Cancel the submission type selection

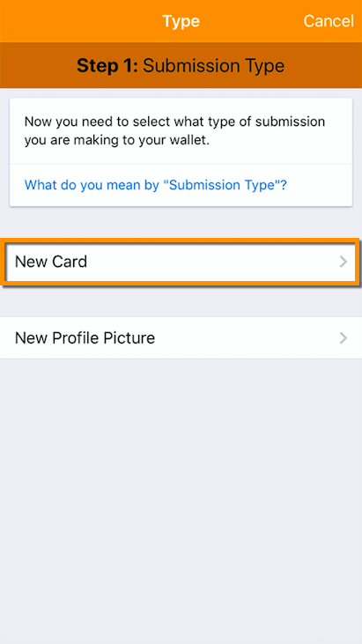329,21
